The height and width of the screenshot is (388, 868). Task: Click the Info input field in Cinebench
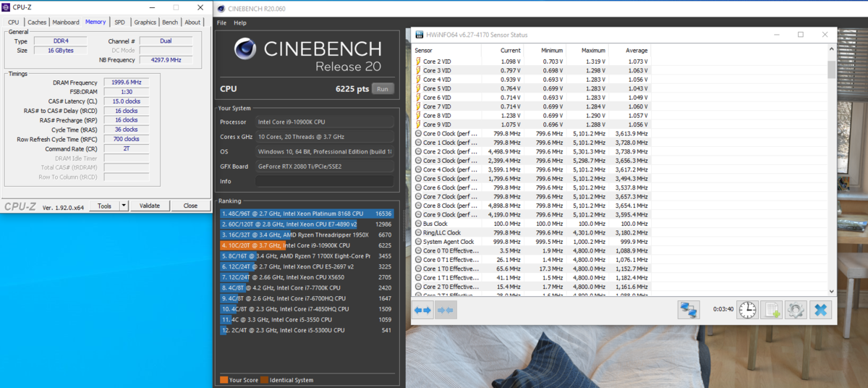(325, 181)
